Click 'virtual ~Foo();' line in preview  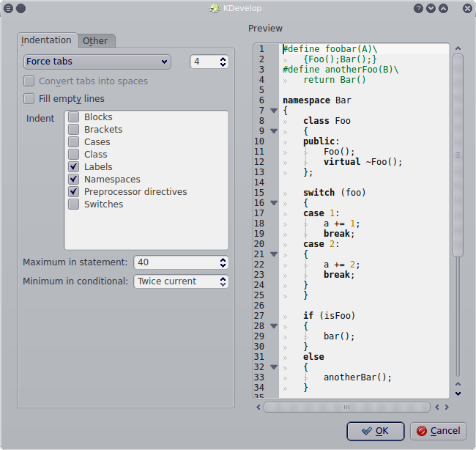pos(363,162)
